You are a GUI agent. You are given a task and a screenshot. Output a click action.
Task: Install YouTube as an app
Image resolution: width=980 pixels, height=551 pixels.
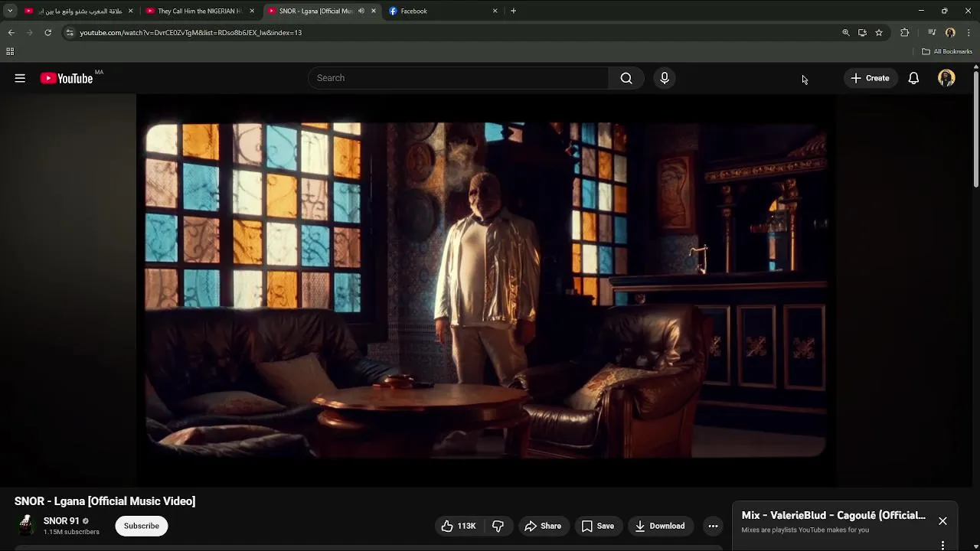click(x=862, y=33)
